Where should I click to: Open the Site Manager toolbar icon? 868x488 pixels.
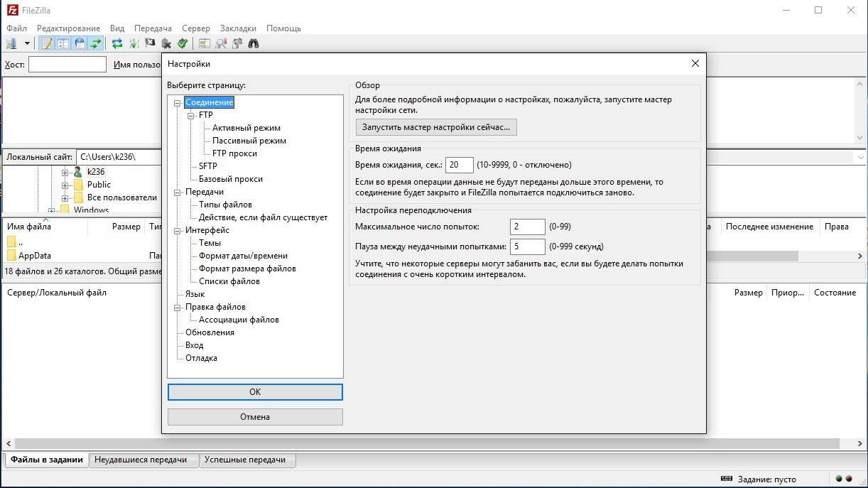pos(11,43)
